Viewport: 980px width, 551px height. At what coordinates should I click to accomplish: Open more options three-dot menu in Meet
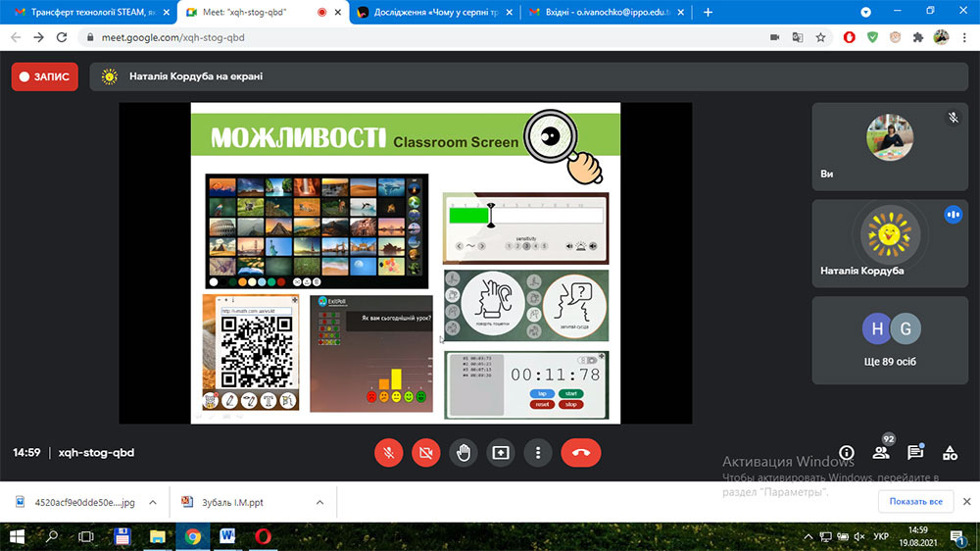[538, 453]
